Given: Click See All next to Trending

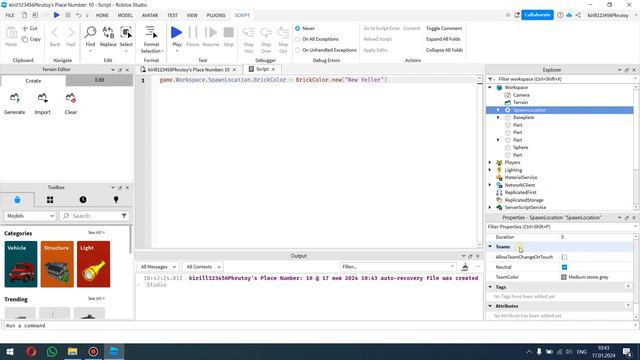Looking at the screenshot, I should click(96, 299).
